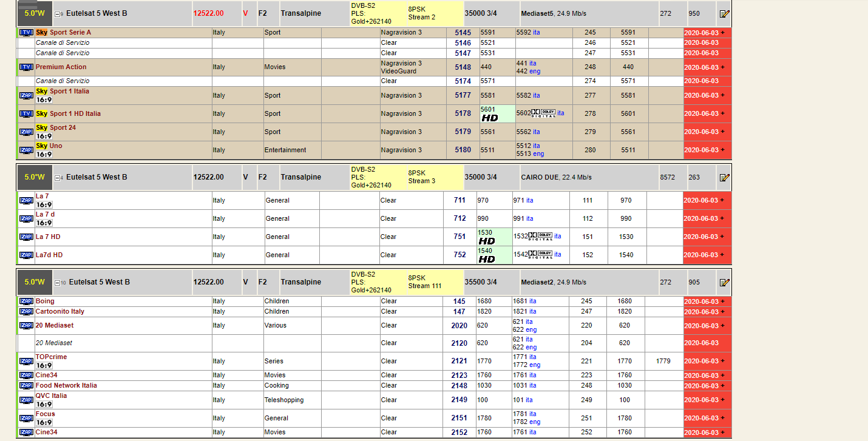This screenshot has height=441, width=868.
Task: Expand the plus sign on TOPcrime date cell
Action: click(x=722, y=362)
